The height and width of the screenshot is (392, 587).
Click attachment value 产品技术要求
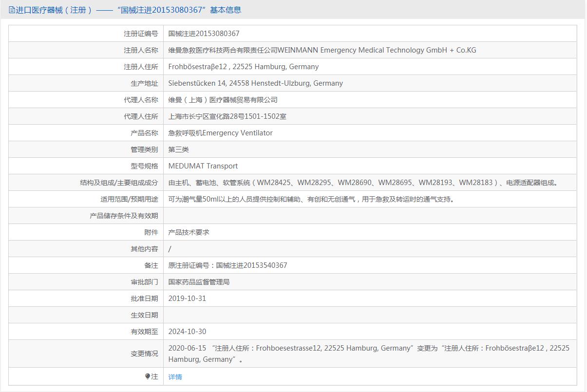(x=189, y=232)
